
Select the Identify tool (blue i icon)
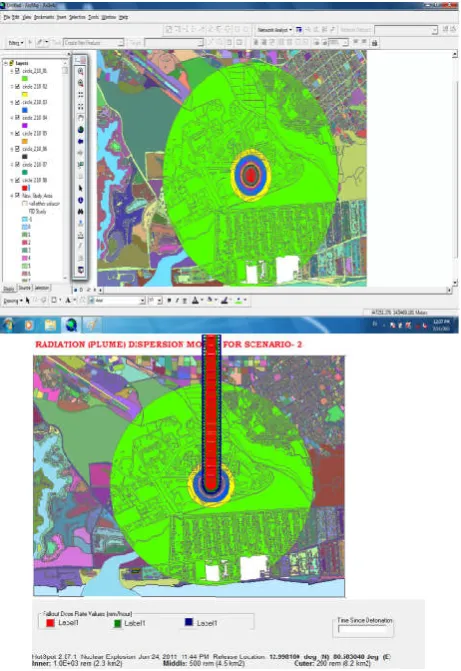(x=80, y=200)
